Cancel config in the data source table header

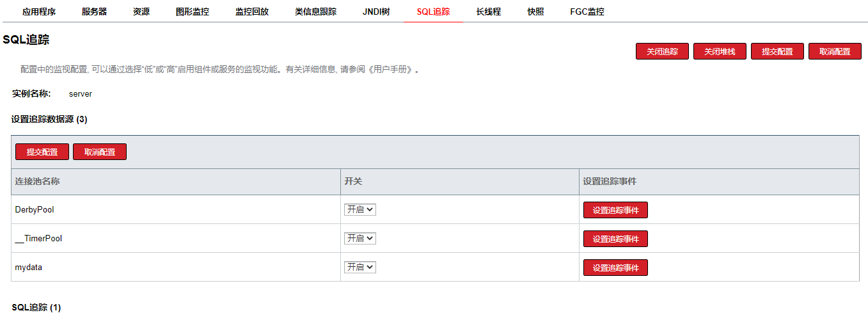click(x=100, y=152)
